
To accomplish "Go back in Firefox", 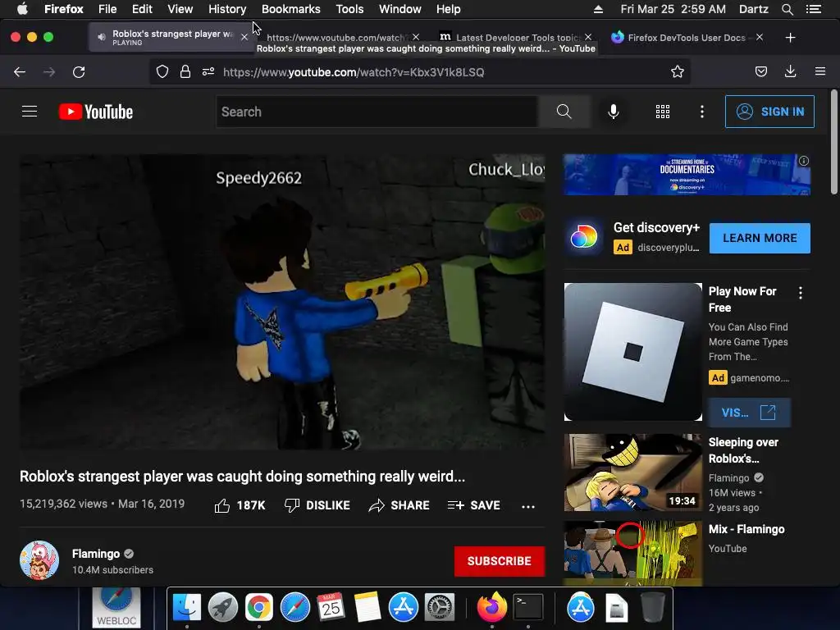I will [20, 72].
